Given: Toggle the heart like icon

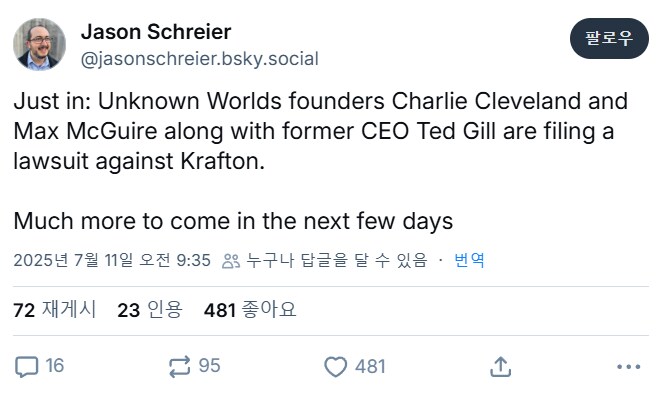Looking at the screenshot, I should (x=336, y=367).
